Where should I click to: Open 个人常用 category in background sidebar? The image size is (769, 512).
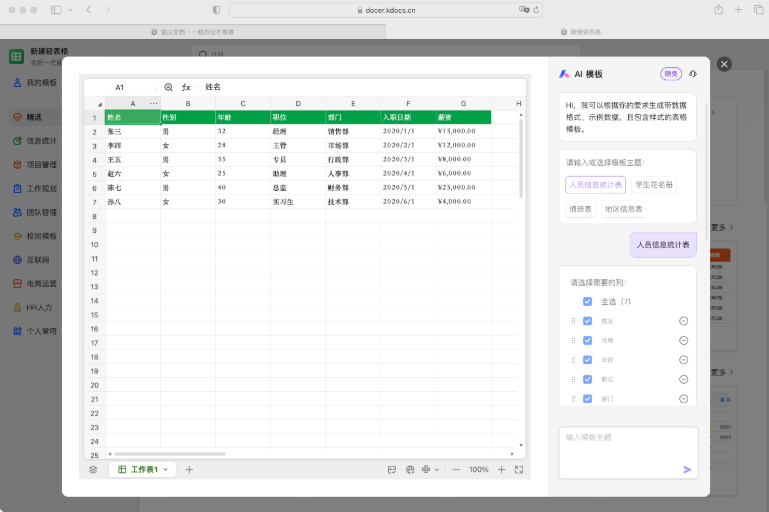pos(35,332)
